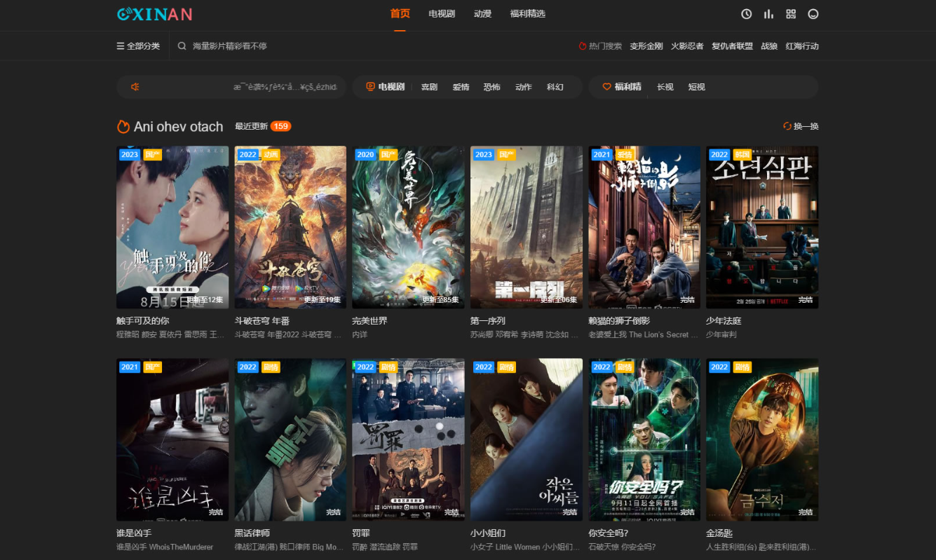Click the title text 赖猫的狮子倒影
Image resolution: width=936 pixels, height=560 pixels.
tap(619, 321)
